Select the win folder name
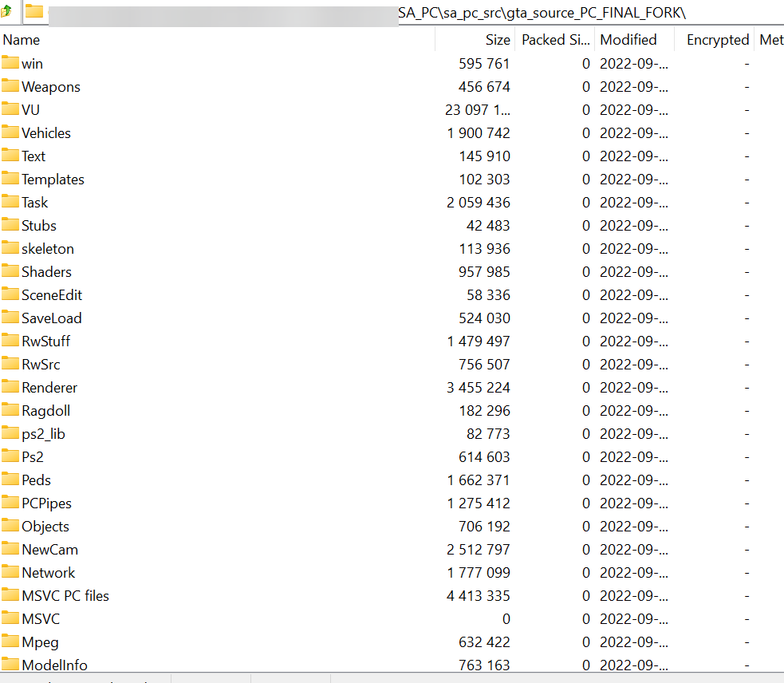The height and width of the screenshot is (683, 784). coord(32,64)
